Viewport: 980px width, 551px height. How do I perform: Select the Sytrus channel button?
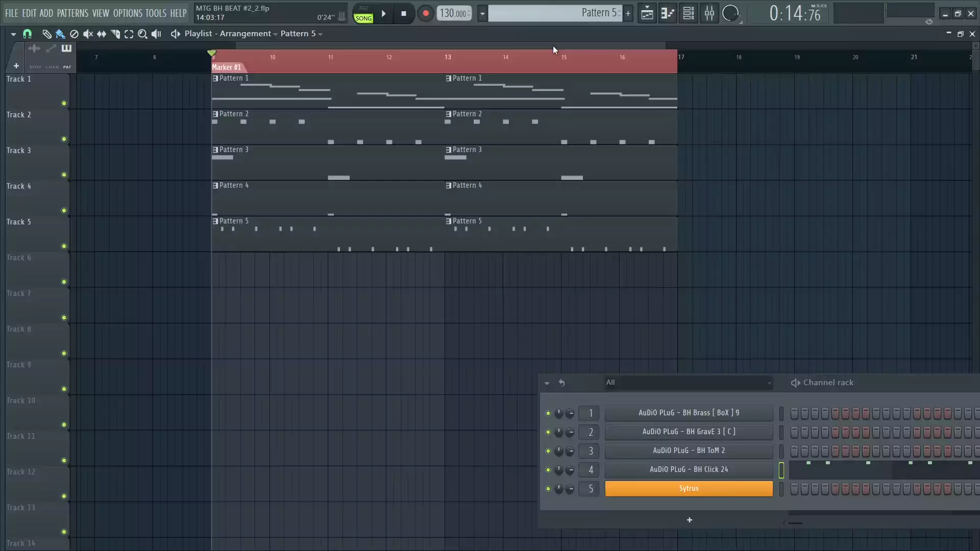pos(689,489)
